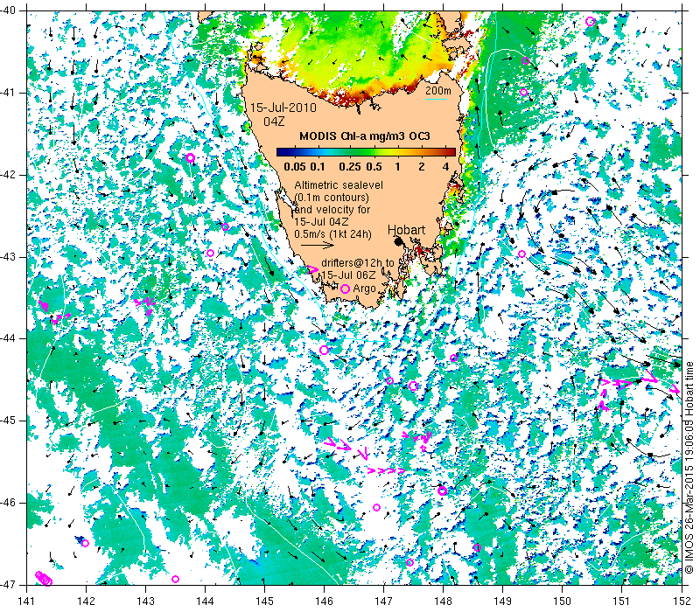The height and width of the screenshot is (612, 700).
Task: Click the '15-Jul-2010' date label
Action: click(283, 108)
